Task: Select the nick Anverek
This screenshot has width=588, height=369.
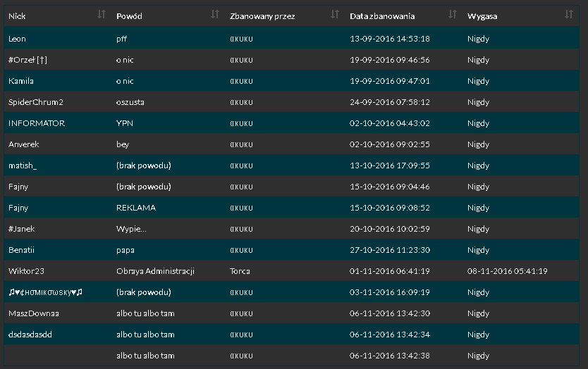Action: click(24, 144)
